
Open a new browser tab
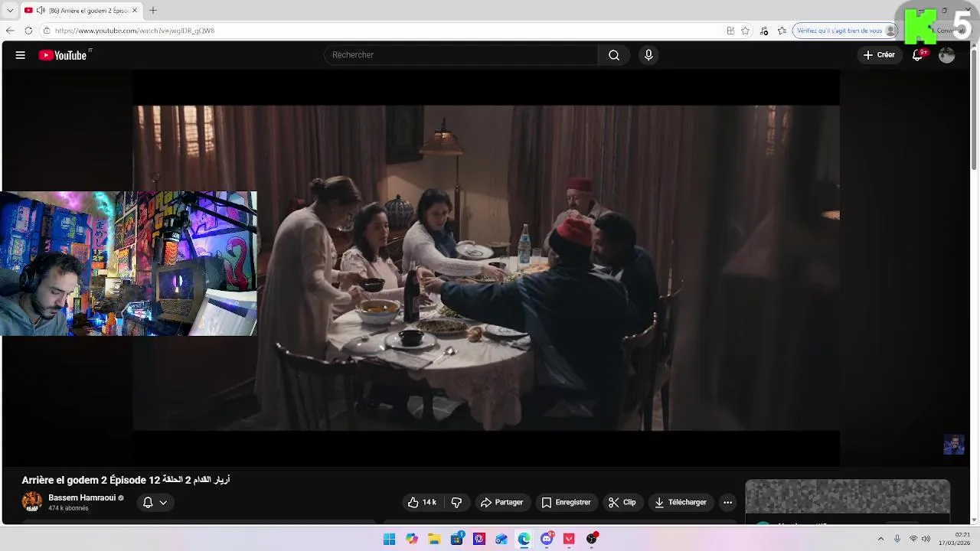coord(153,10)
